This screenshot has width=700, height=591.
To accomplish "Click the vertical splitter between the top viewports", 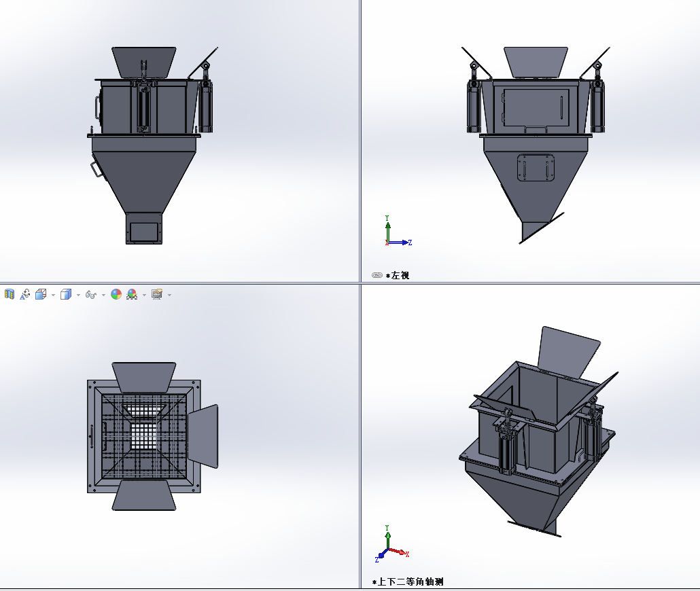I will (x=360, y=136).
